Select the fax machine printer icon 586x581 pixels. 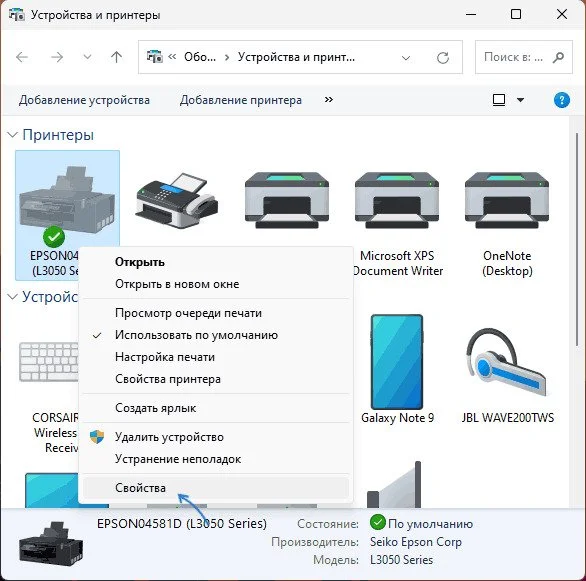pyautogui.click(x=177, y=200)
